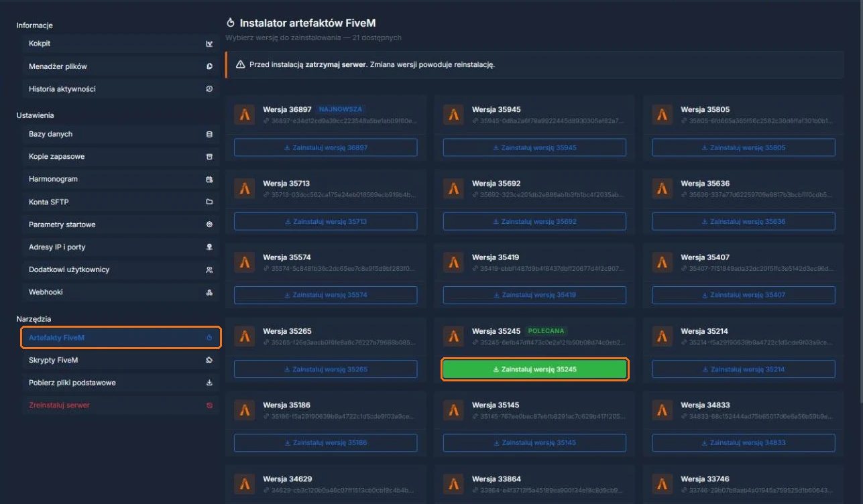Install the newest version 36897

pyautogui.click(x=325, y=147)
